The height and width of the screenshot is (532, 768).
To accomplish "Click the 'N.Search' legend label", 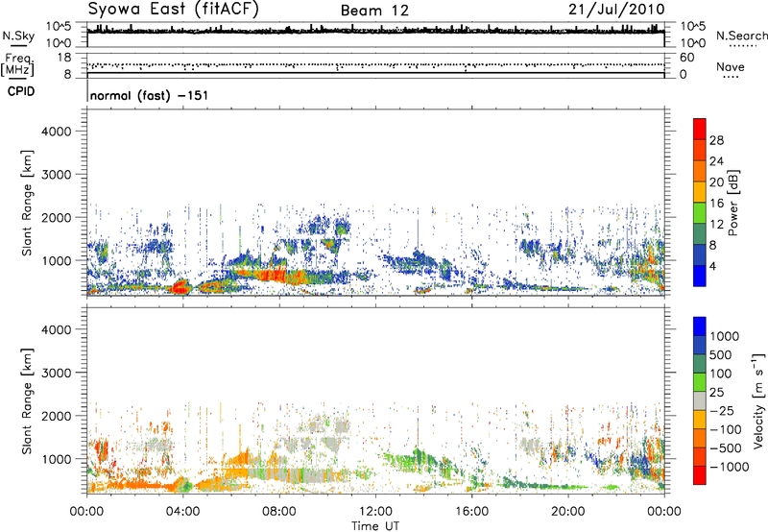I will coord(741,36).
